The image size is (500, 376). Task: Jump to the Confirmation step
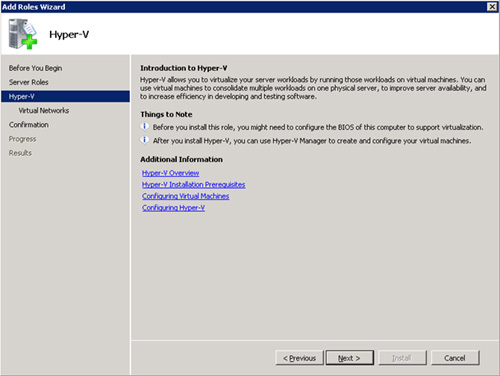[x=29, y=125]
